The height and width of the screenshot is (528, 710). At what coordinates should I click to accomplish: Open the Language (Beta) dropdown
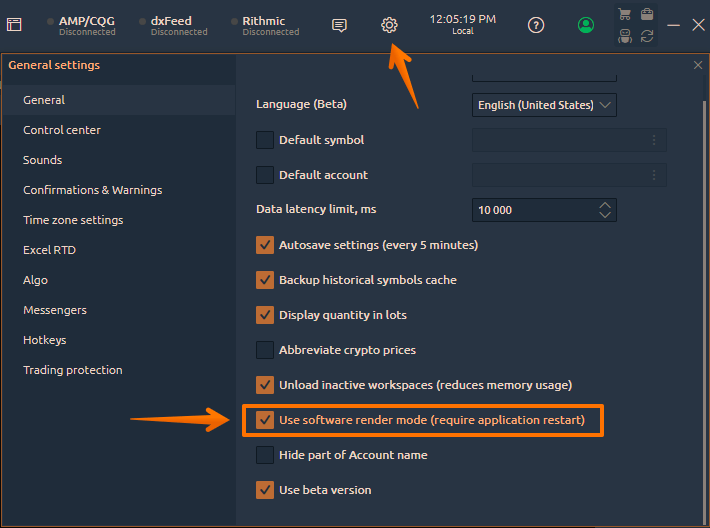click(544, 105)
